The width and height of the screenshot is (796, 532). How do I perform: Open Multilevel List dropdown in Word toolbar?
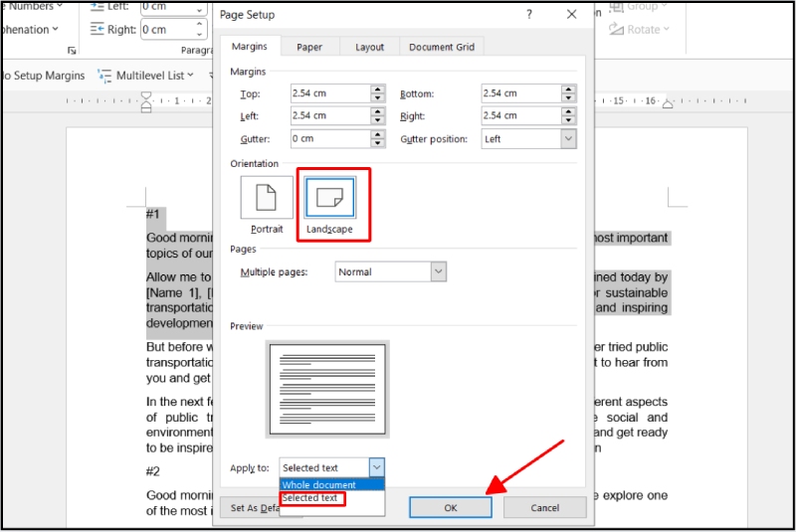[191, 75]
